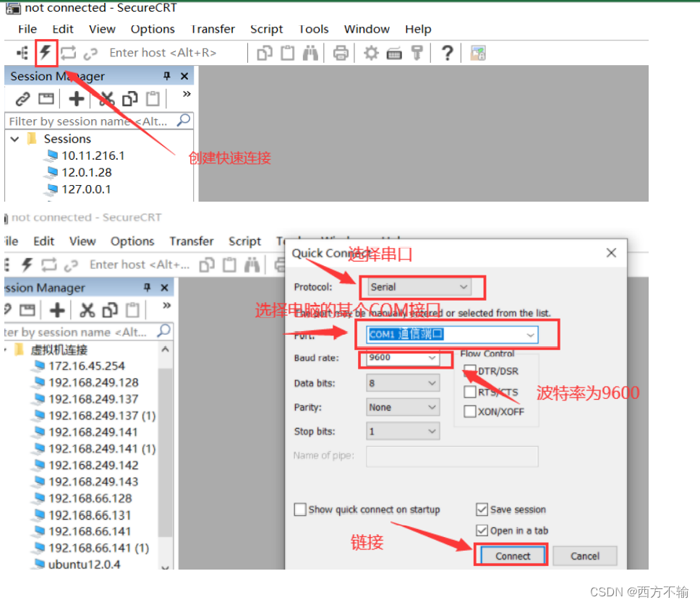Image resolution: width=700 pixels, height=605 pixels.
Task: Click the session manager toggle icon in top toolbar
Action: (22, 53)
